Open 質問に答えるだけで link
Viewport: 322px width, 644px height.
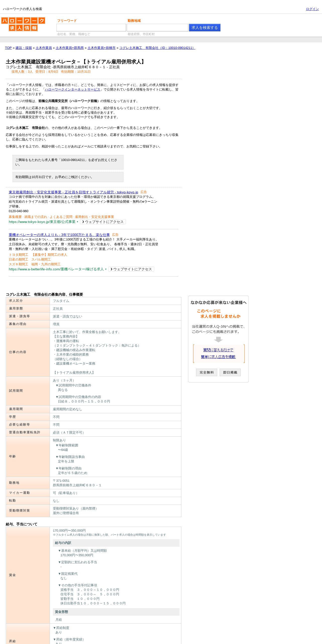(218, 350)
